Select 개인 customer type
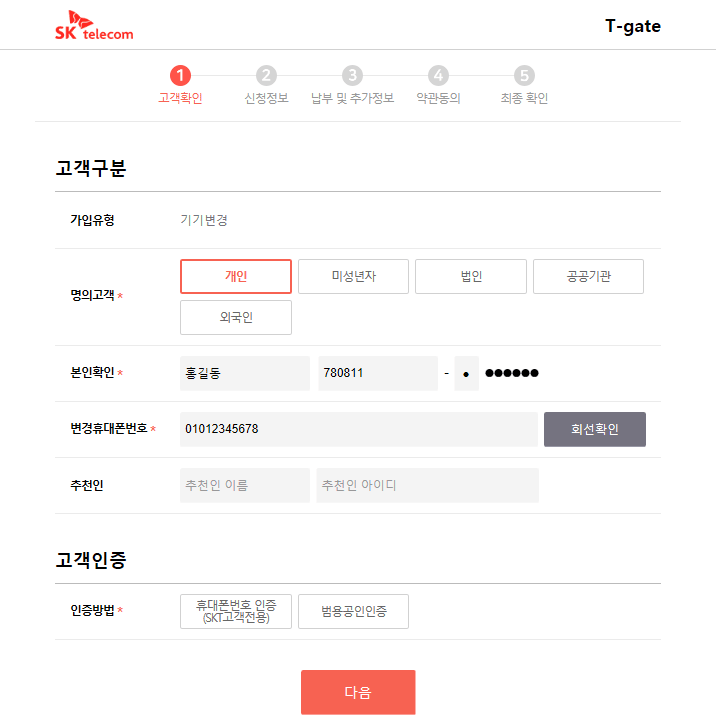Viewport: 716px width, 716px height. pyautogui.click(x=236, y=277)
